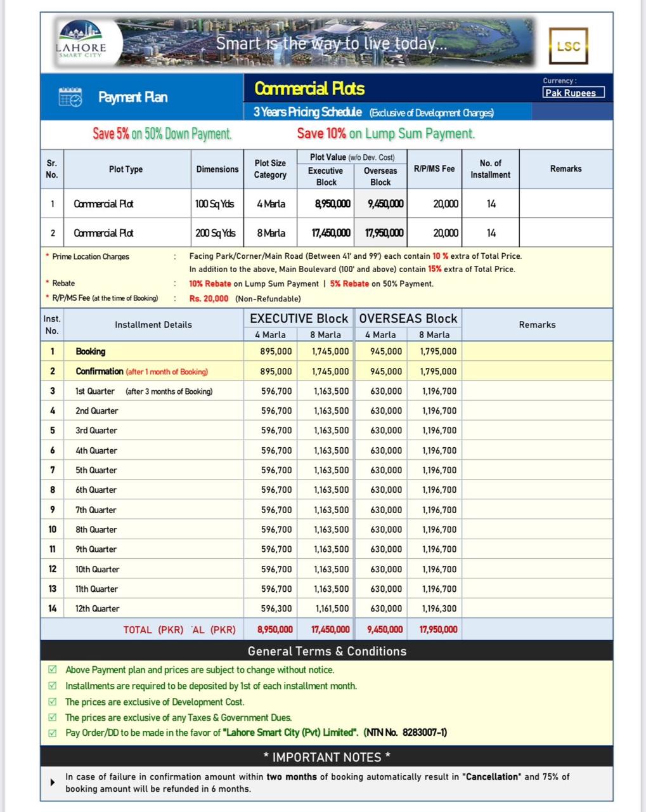This screenshot has height=812, width=646.
Task: Click the Overseas Block plot value for 100 Sq Yds
Action: [385, 204]
